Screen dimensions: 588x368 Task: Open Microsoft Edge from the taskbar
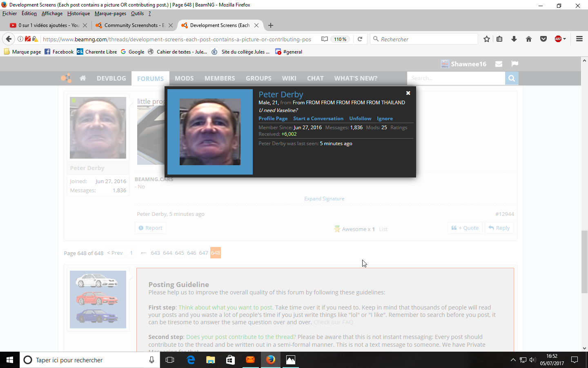tap(191, 360)
